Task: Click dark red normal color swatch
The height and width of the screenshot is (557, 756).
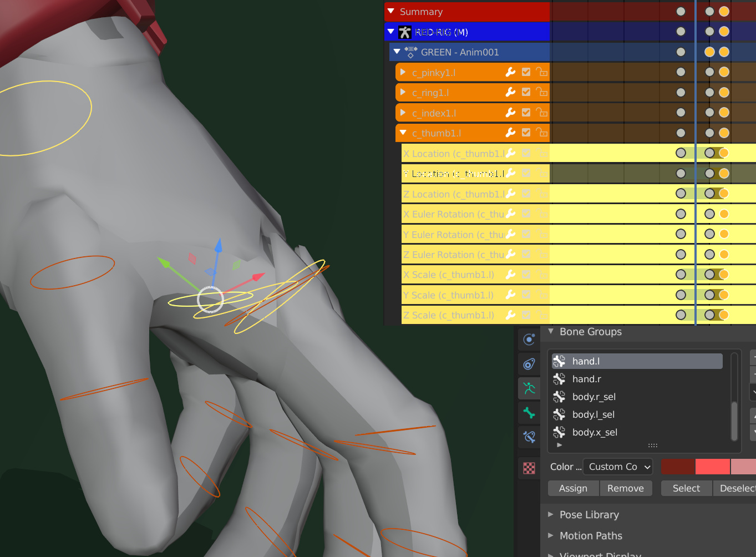Action: [x=678, y=467]
